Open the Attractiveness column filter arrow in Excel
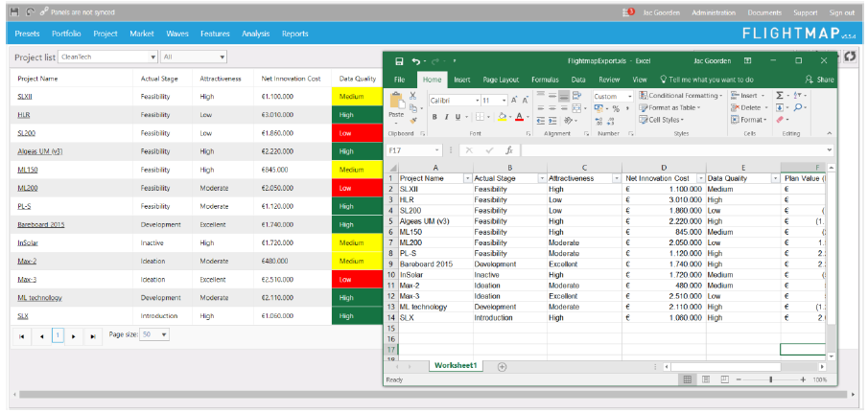The width and height of the screenshot is (868, 413). pyautogui.click(x=616, y=178)
